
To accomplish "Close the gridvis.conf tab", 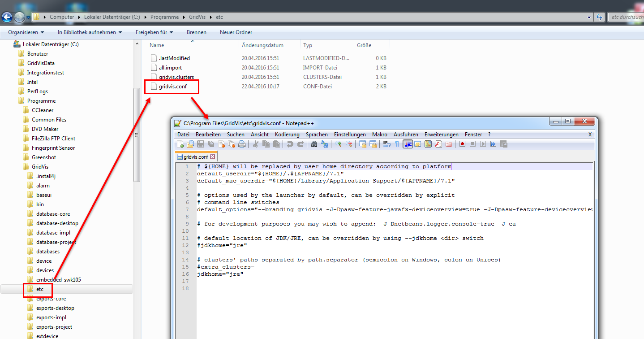I will pos(213,157).
